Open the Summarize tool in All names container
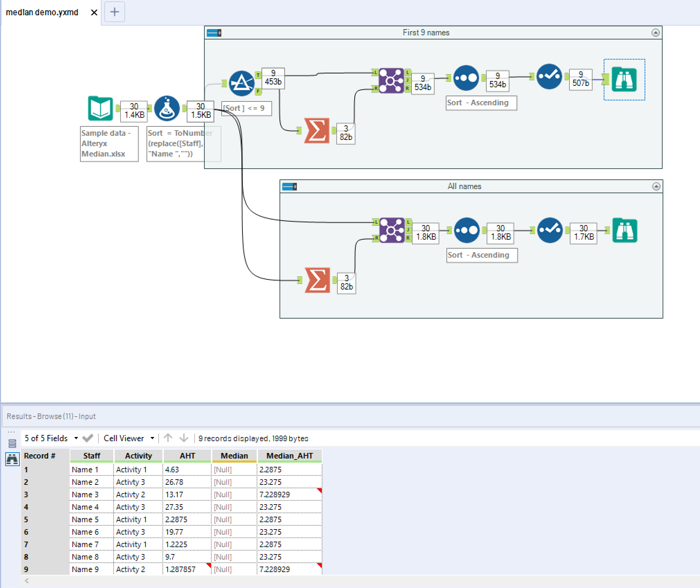This screenshot has height=588, width=700. [317, 279]
